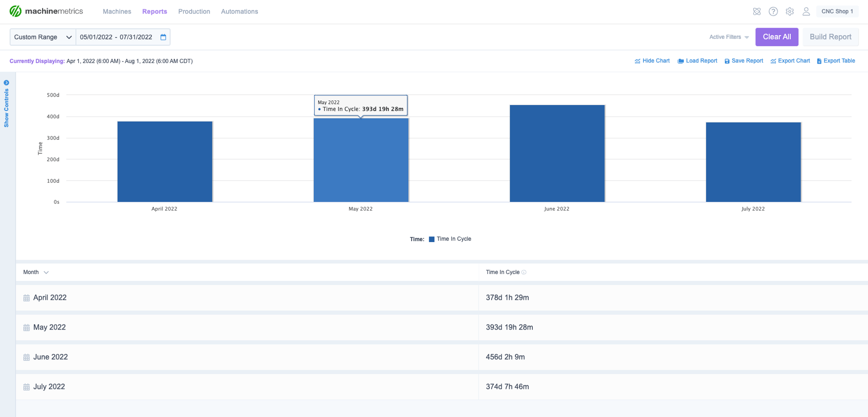This screenshot has height=417, width=868.
Task: Click the date range input field
Action: pos(116,37)
